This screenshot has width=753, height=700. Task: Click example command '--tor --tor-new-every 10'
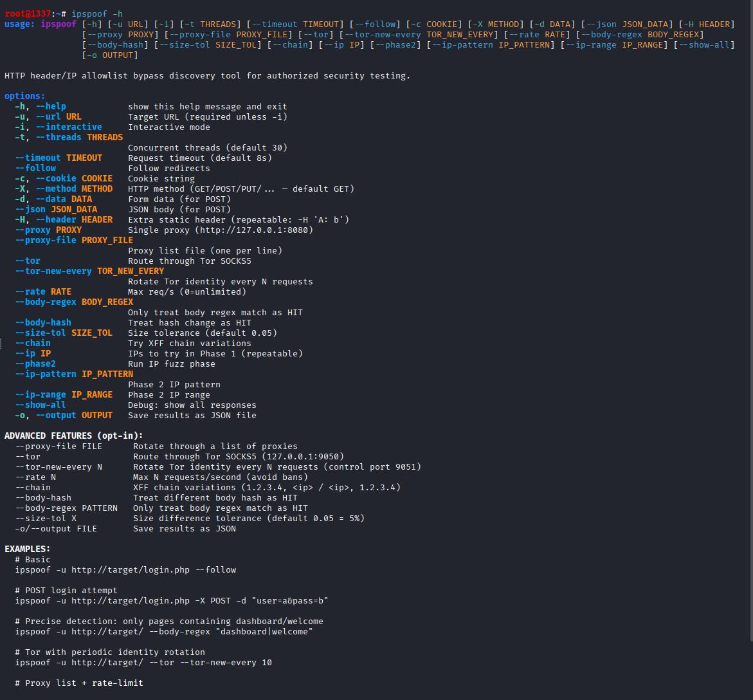click(x=143, y=663)
